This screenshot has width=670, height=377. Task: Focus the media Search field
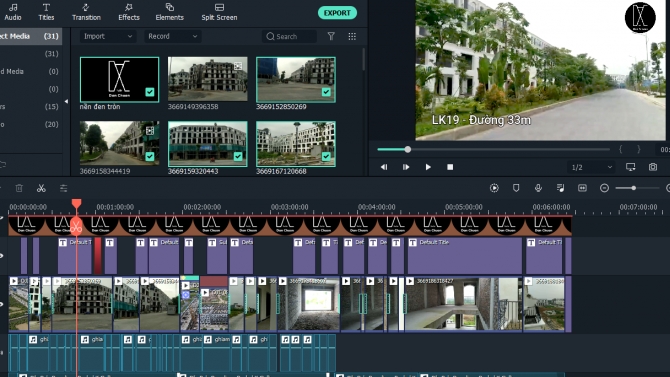(289, 36)
